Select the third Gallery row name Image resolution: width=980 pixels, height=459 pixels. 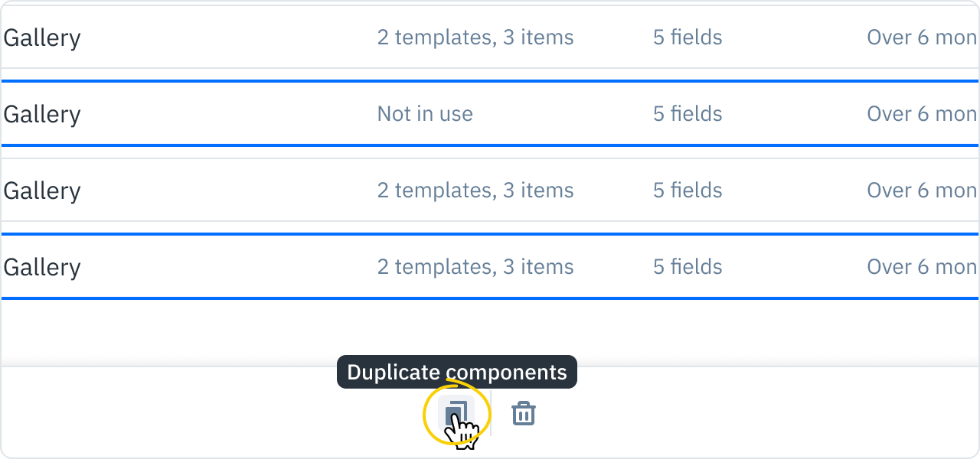(42, 190)
